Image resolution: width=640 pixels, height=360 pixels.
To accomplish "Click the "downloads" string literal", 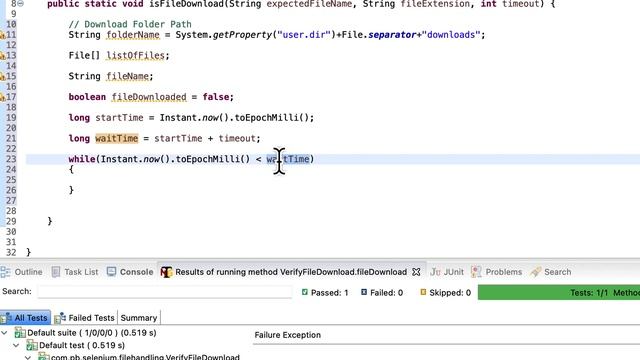I will [451, 35].
